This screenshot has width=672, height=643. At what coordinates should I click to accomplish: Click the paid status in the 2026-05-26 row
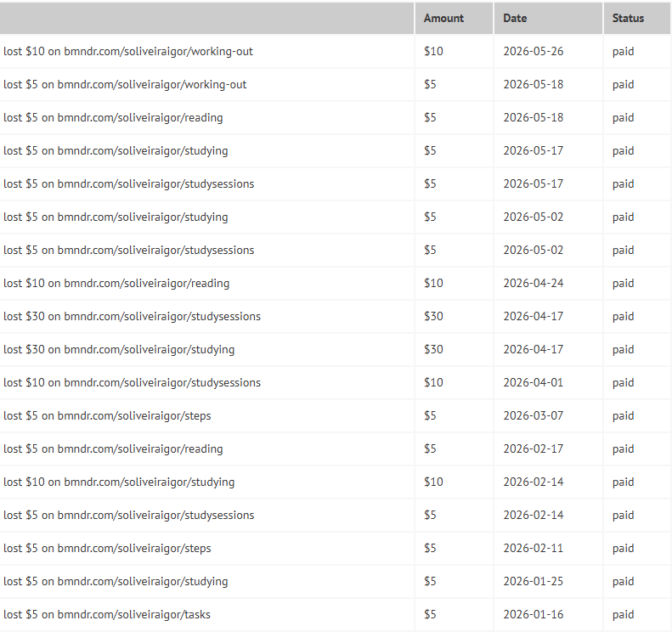tap(623, 52)
